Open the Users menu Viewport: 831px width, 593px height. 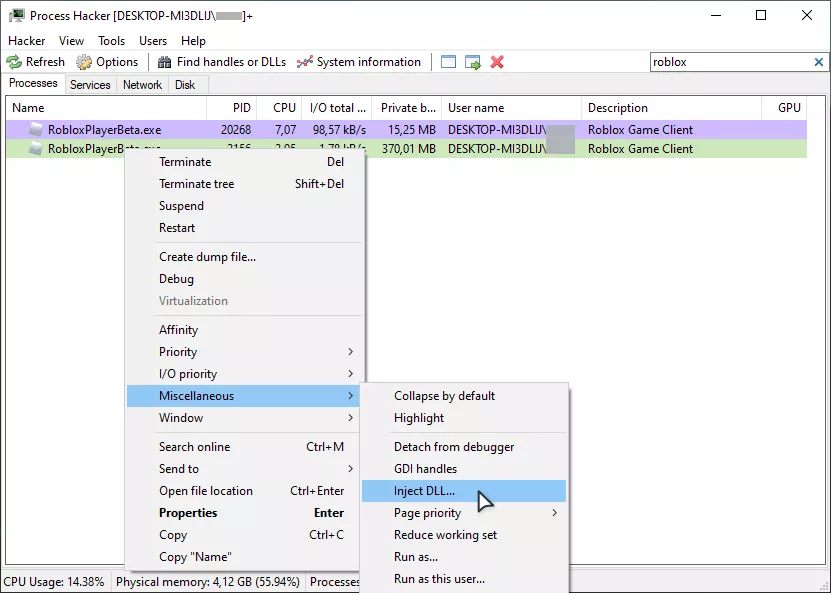[153, 41]
